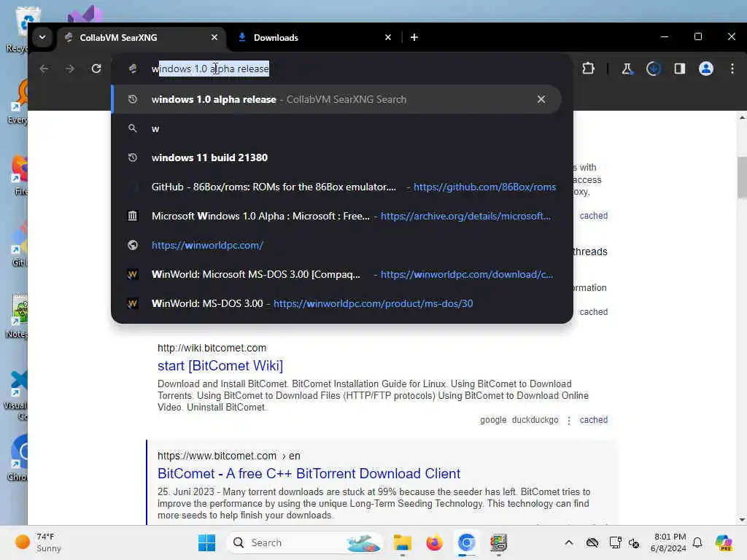Click the address bar text field
The height and width of the screenshot is (560, 747).
coord(341,69)
